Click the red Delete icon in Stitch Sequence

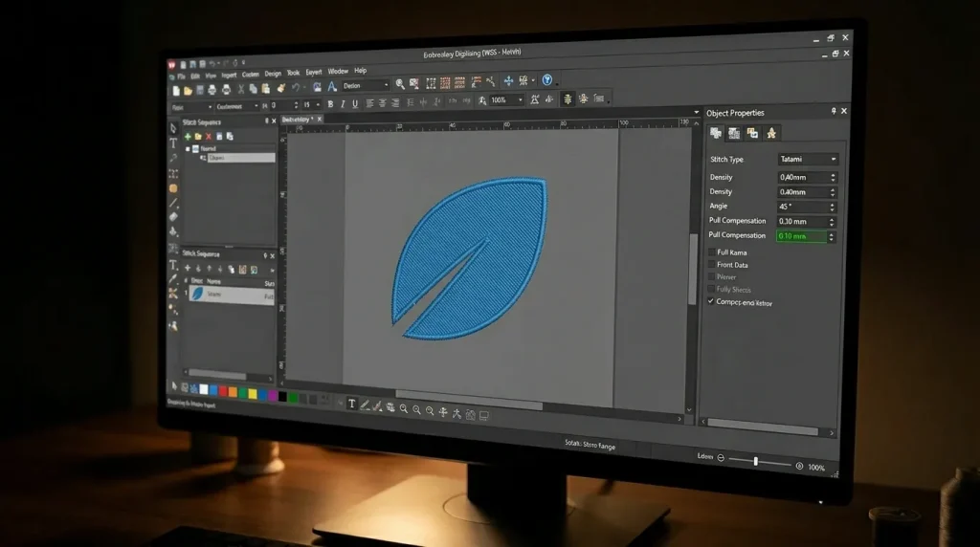pyautogui.click(x=209, y=137)
